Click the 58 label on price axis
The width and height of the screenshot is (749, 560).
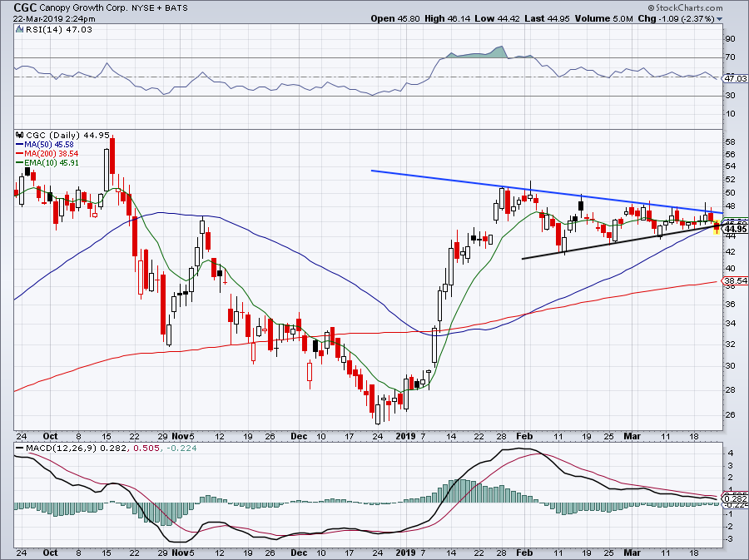[x=730, y=142]
